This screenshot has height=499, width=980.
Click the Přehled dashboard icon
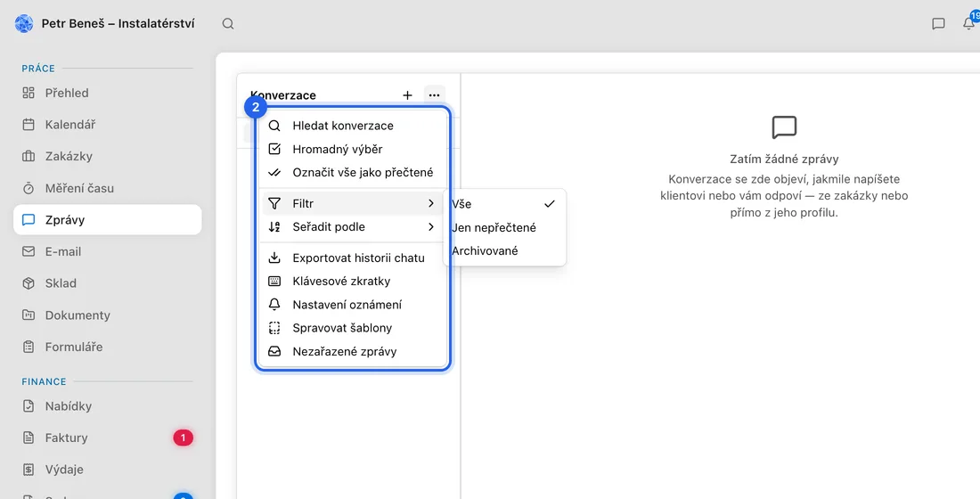[x=29, y=94]
